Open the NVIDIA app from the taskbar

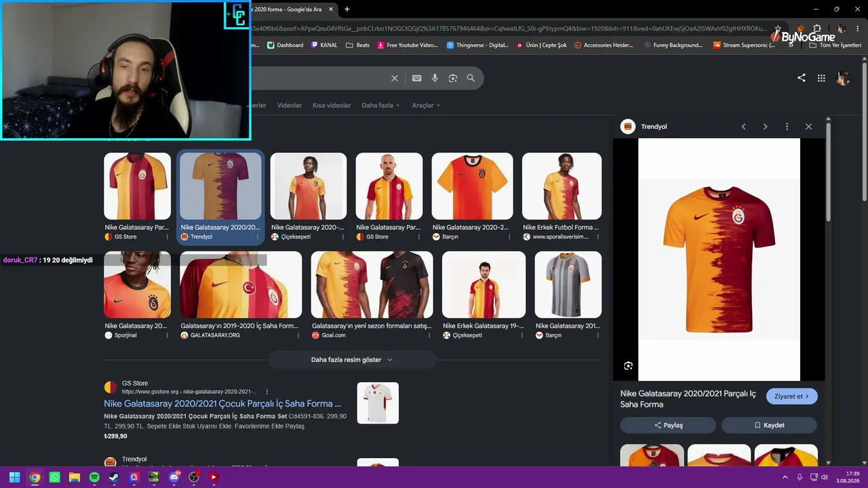(x=154, y=477)
